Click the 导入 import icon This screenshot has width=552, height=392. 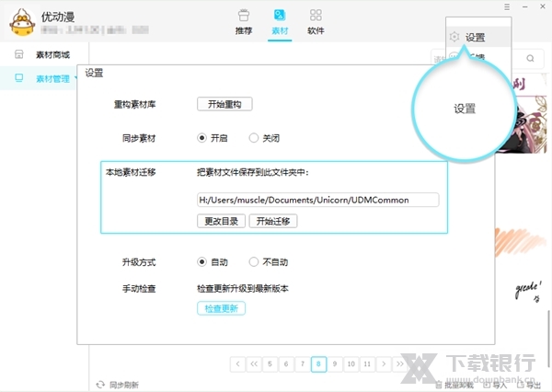[487, 385]
